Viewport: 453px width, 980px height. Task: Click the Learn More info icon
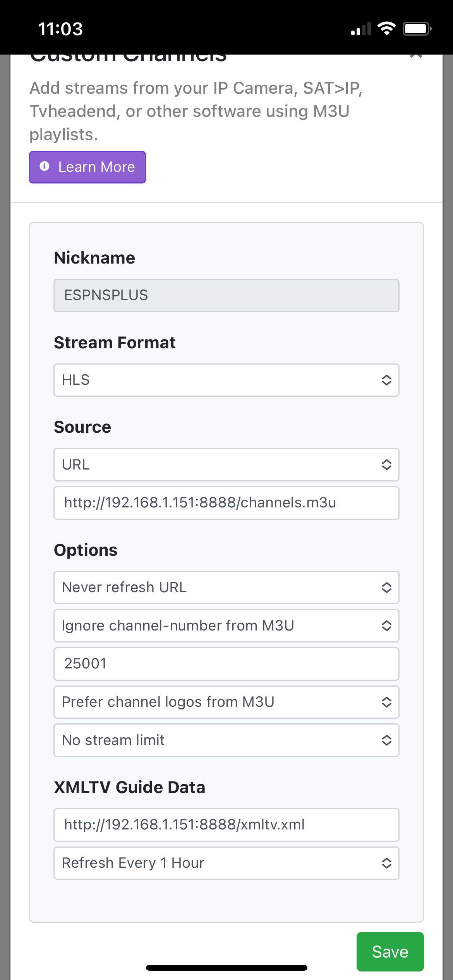[45, 166]
